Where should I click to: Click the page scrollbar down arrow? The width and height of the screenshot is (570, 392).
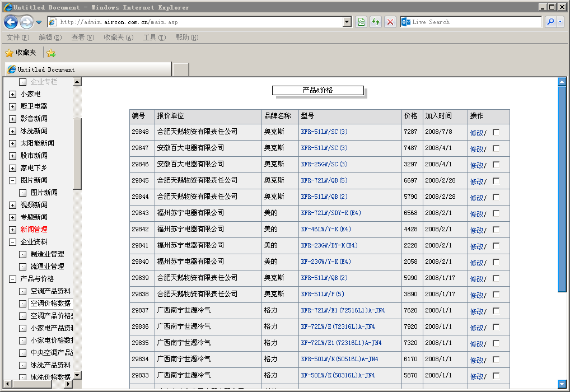[x=562, y=384]
